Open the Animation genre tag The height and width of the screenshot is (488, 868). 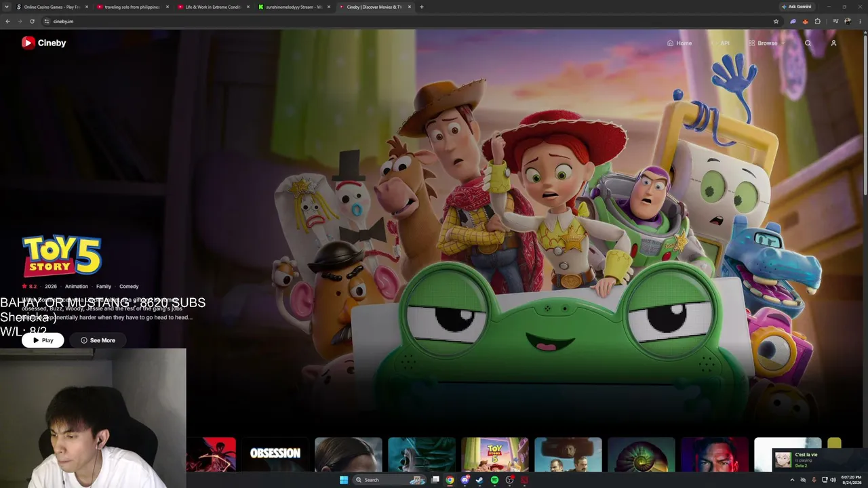click(x=77, y=287)
